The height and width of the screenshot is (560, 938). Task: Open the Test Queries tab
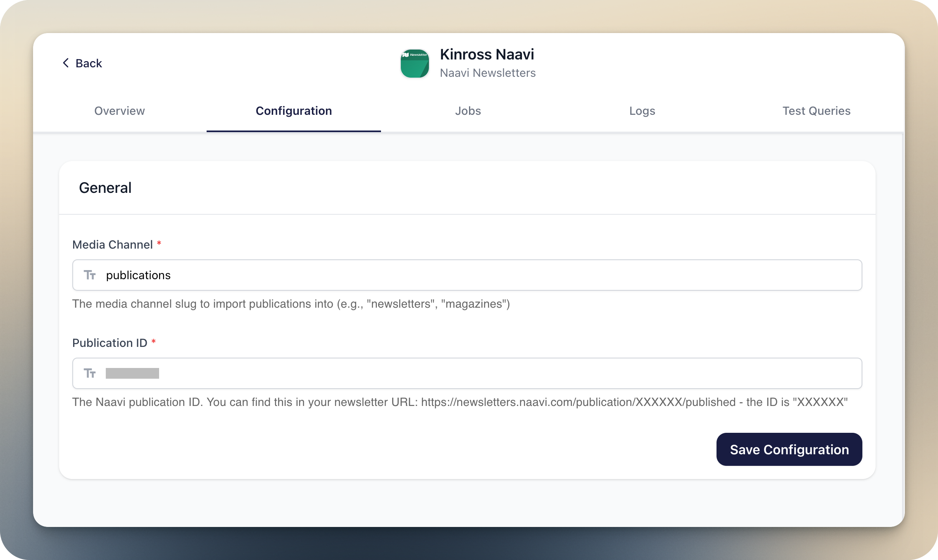pyautogui.click(x=816, y=111)
